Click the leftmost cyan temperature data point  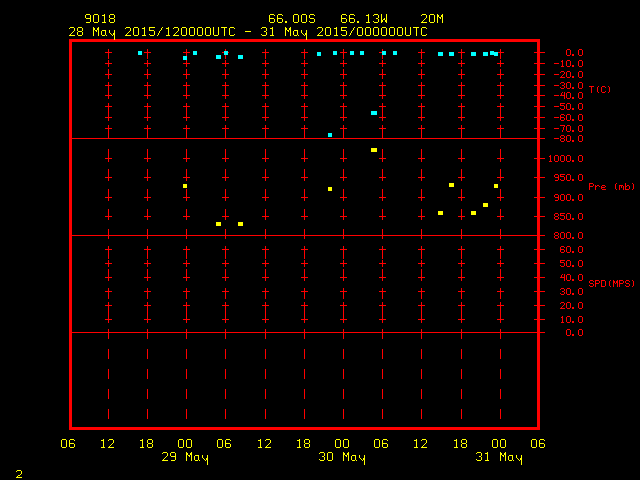(x=140, y=53)
